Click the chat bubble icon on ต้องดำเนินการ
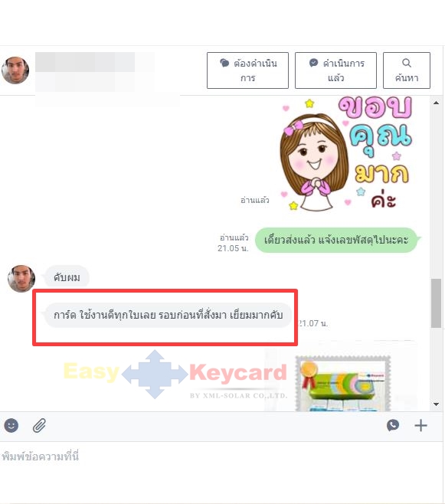The image size is (445, 504). (224, 63)
